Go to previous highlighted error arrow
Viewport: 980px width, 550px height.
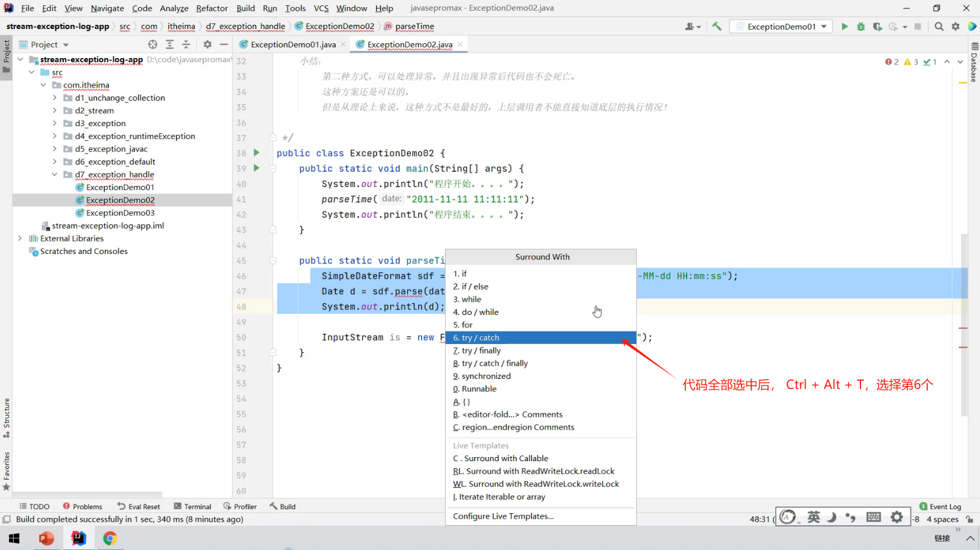pyautogui.click(x=947, y=62)
